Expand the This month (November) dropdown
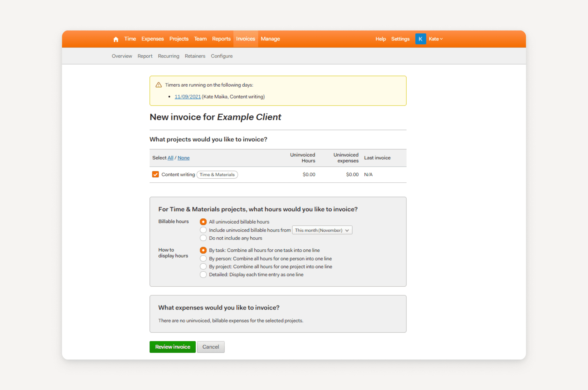 point(322,230)
